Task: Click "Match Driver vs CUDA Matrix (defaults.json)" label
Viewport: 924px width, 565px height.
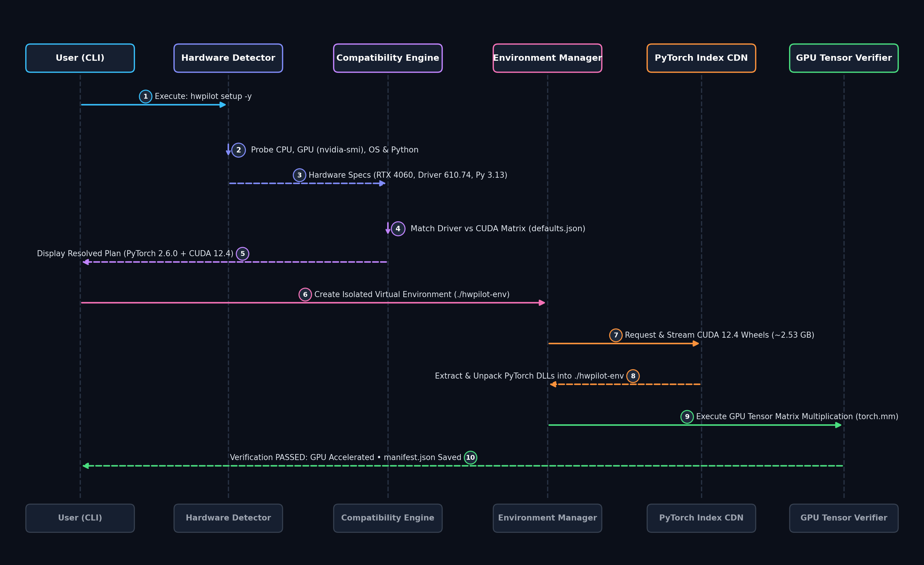Action: tap(498, 229)
